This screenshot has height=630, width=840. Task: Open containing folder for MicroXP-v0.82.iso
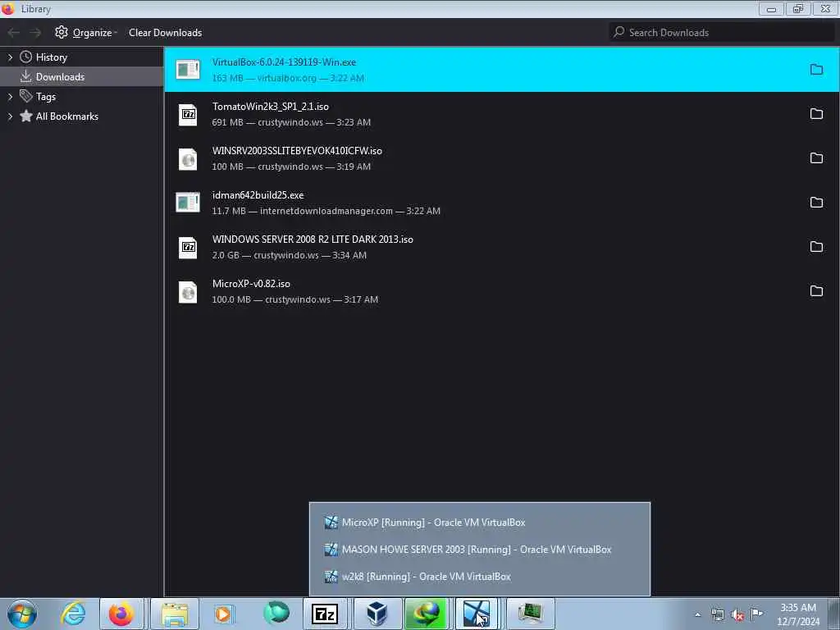(x=816, y=291)
